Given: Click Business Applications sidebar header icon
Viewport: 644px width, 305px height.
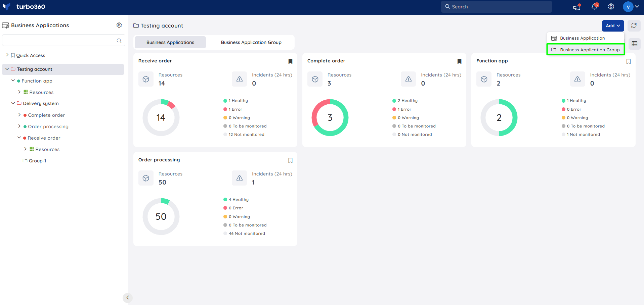Looking at the screenshot, I should tap(6, 26).
